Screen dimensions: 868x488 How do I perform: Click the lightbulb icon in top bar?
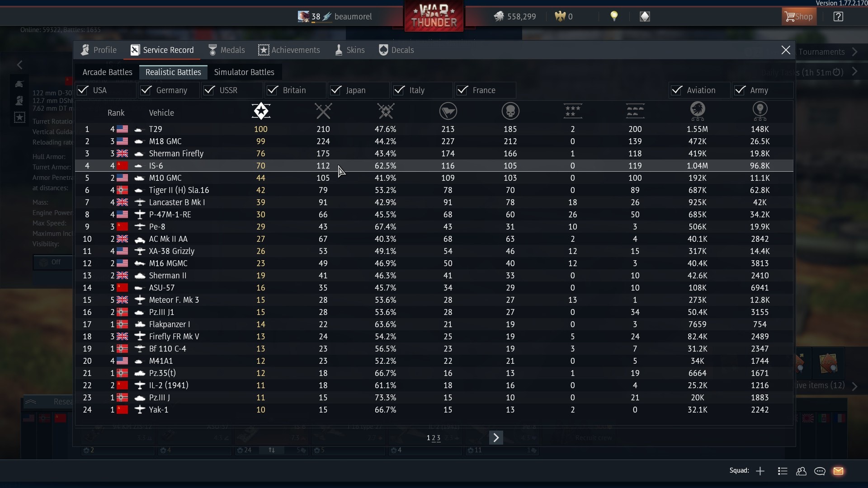pos(614,17)
